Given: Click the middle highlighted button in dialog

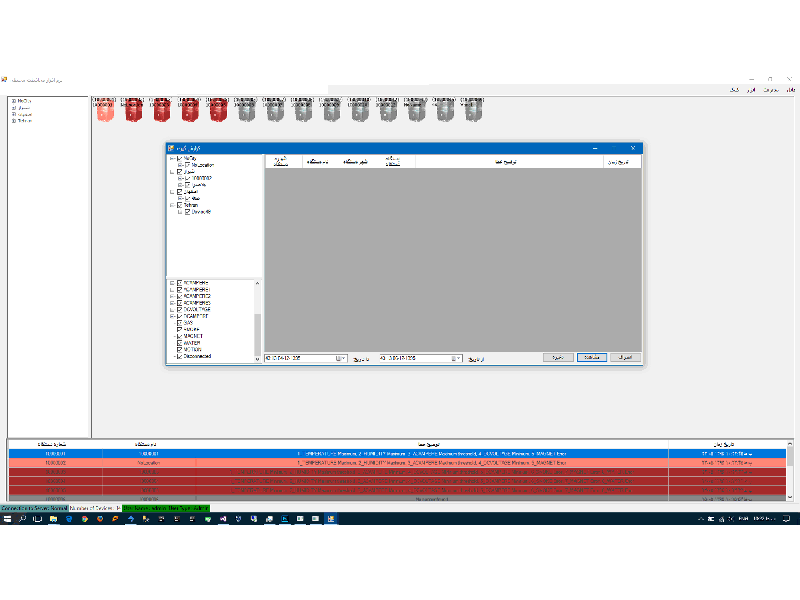Looking at the screenshot, I should coord(590,357).
